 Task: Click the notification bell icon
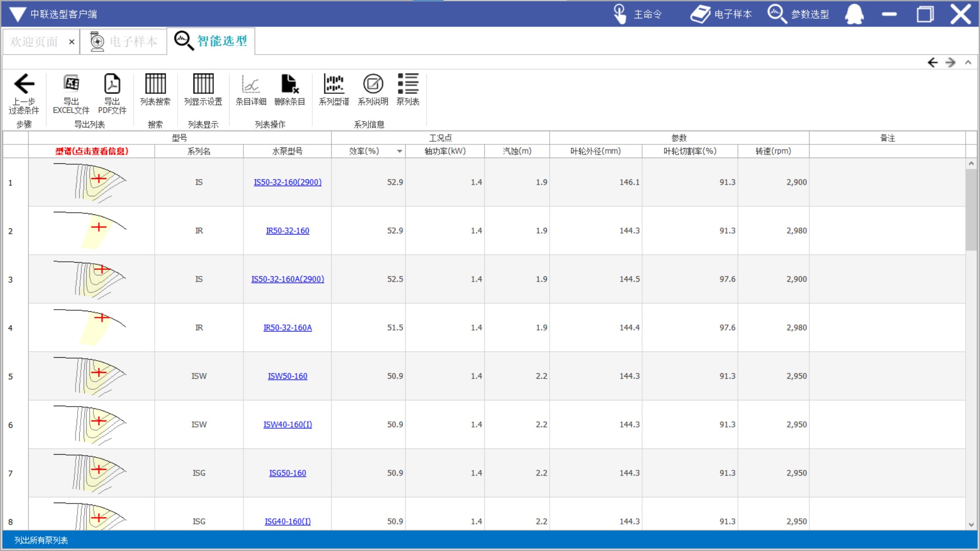click(854, 14)
